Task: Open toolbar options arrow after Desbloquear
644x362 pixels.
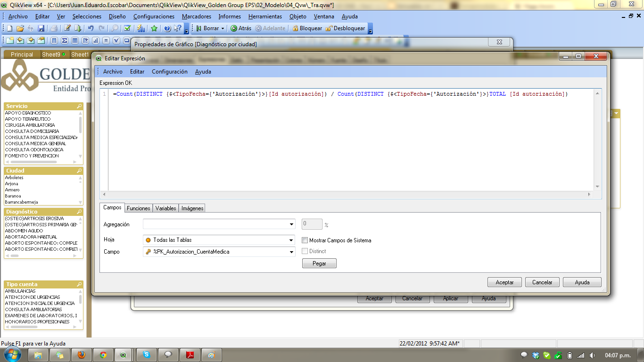Action: (x=370, y=29)
